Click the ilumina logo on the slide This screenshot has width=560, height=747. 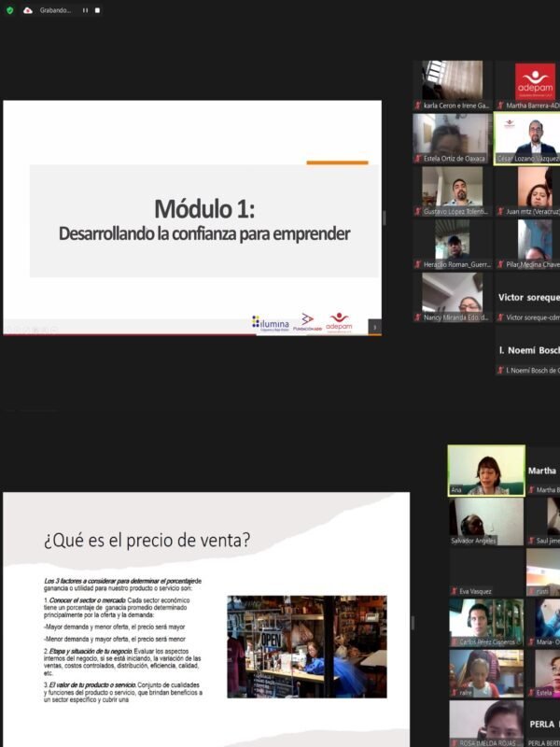[x=271, y=323]
